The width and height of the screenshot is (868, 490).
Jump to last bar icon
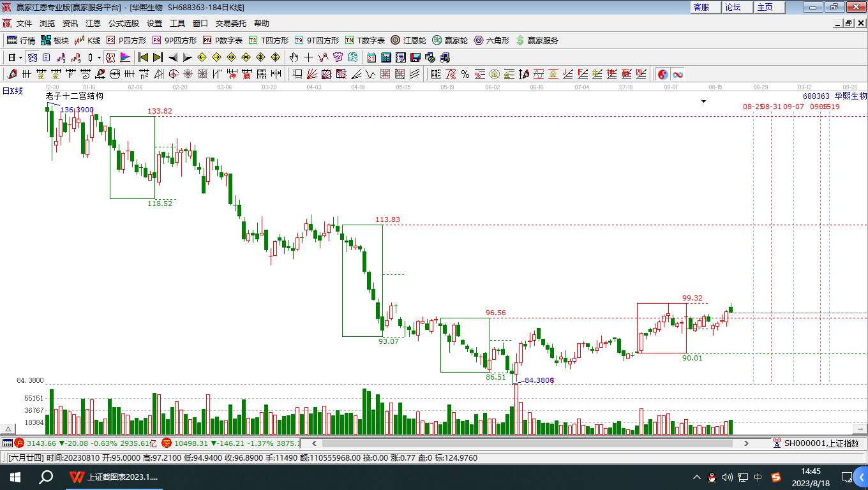pos(158,57)
